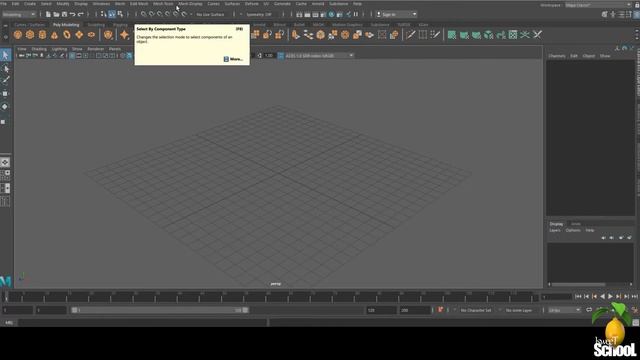Click the current frame input field
Screen dimensions: 640x360
[x=556, y=297]
